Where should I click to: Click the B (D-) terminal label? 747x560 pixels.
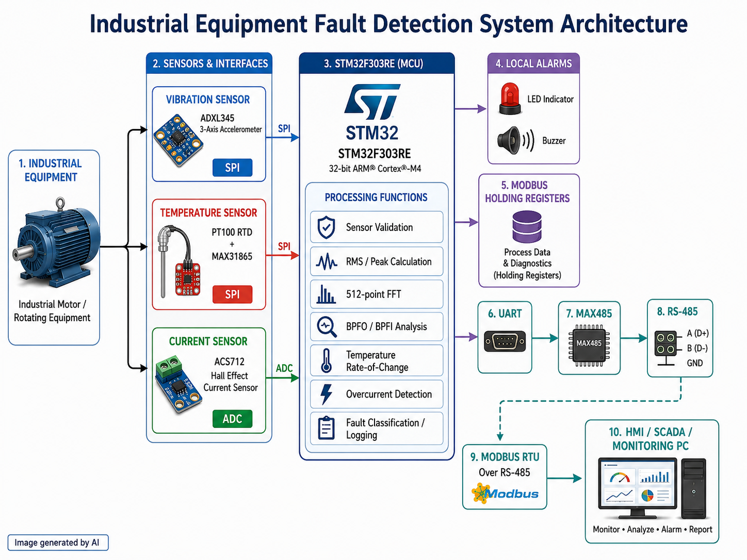coord(697,348)
